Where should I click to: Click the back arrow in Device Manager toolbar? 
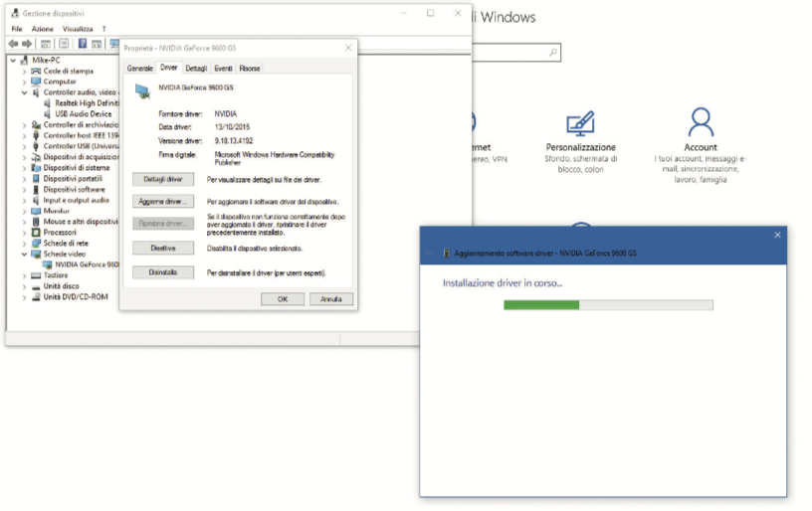click(14, 44)
